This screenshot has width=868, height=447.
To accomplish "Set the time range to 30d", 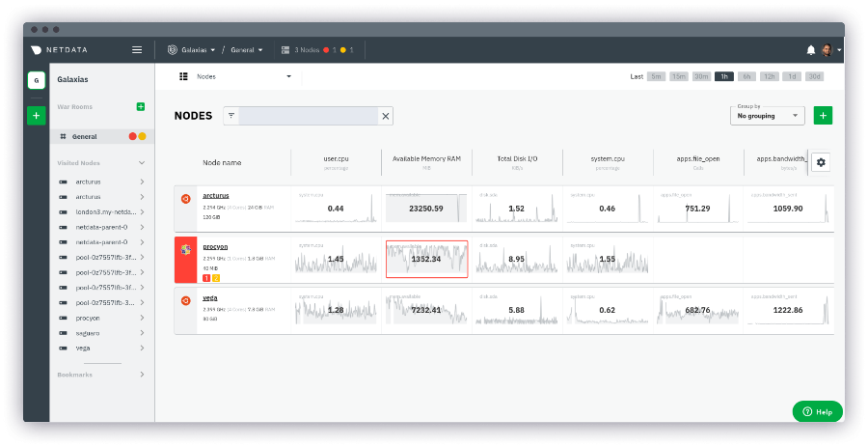I will 815,76.
